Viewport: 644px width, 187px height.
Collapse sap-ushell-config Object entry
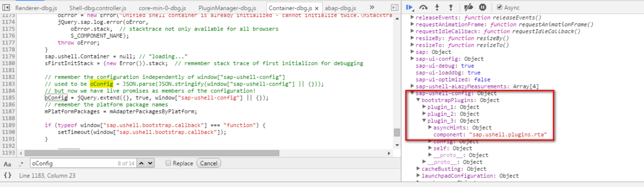(412, 93)
